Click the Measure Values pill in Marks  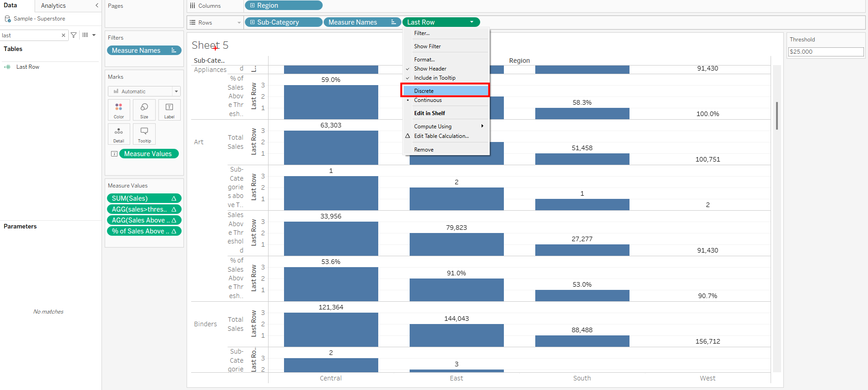149,154
